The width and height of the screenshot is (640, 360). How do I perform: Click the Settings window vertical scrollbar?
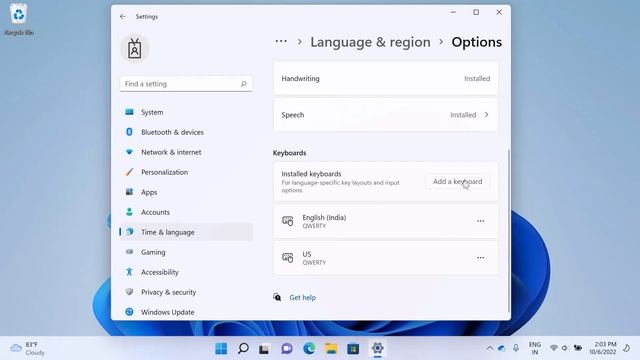click(509, 231)
